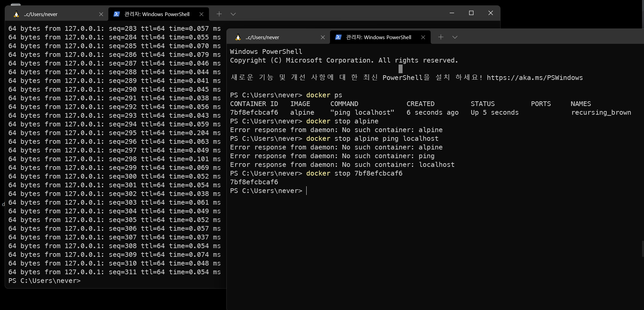Open the https://aka.ms/PSWindows link
The width and height of the screenshot is (644, 310).
[535, 78]
